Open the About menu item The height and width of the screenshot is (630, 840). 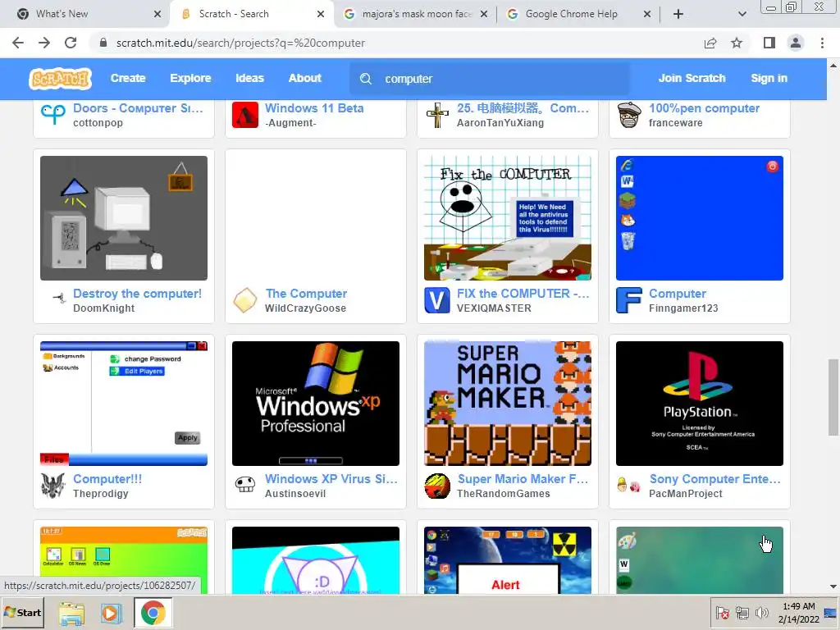305,78
